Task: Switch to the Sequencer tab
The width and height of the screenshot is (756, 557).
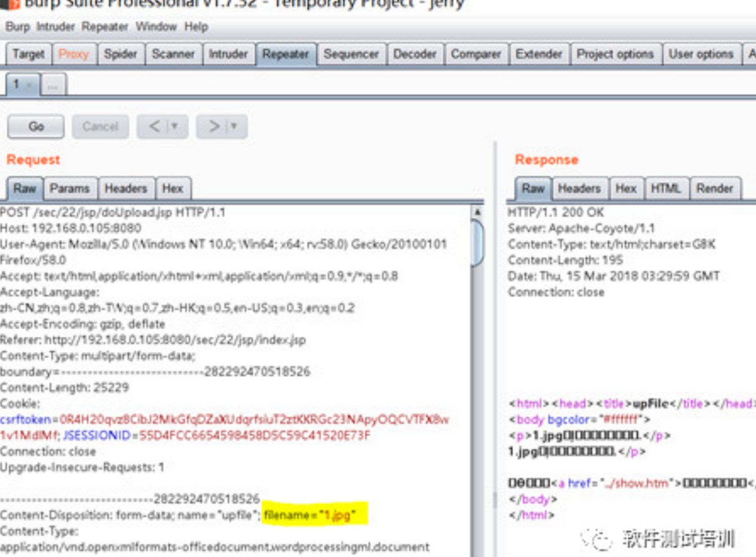Action: click(351, 54)
